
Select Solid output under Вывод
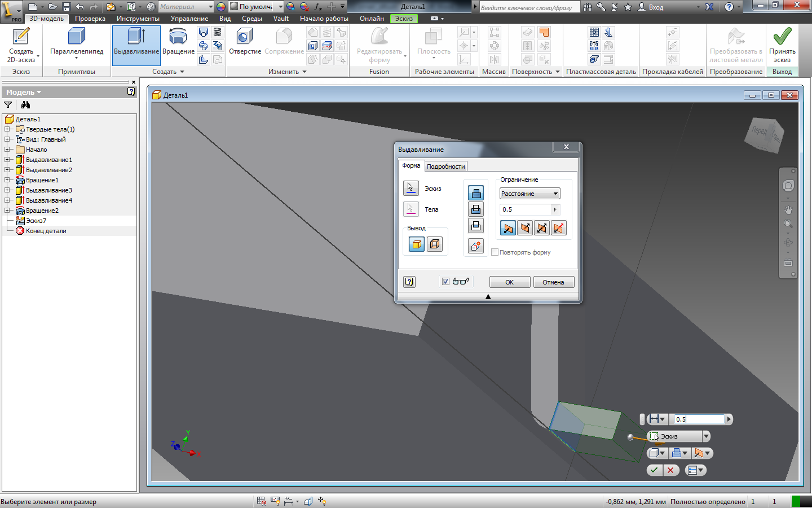[416, 244]
